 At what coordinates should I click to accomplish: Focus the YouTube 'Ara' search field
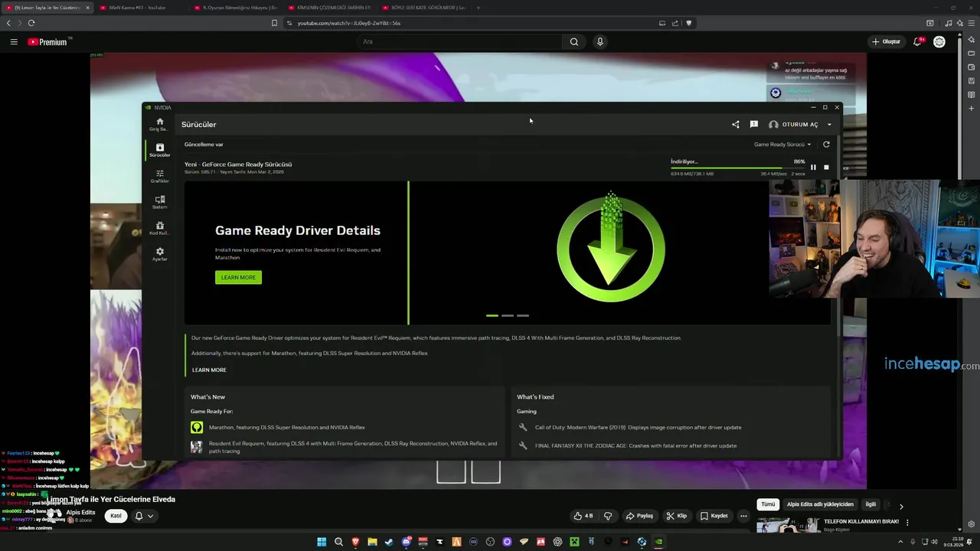pos(459,41)
